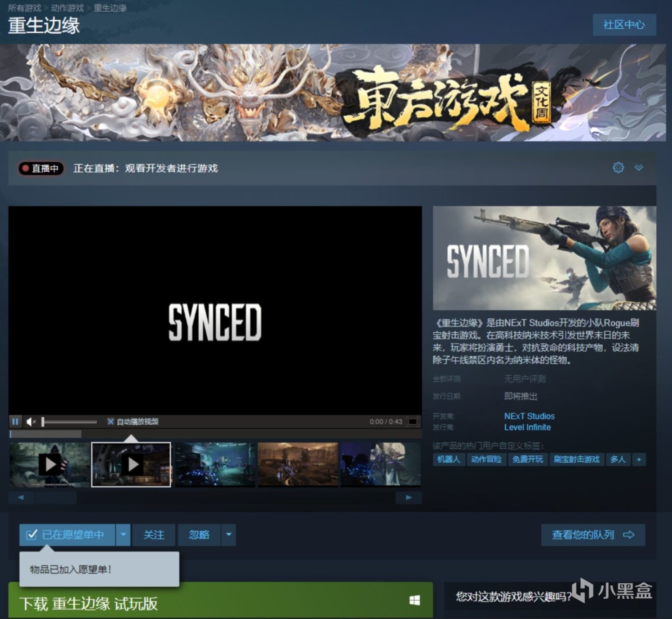Click the main video player area
This screenshot has height=619, width=672.
(215, 310)
